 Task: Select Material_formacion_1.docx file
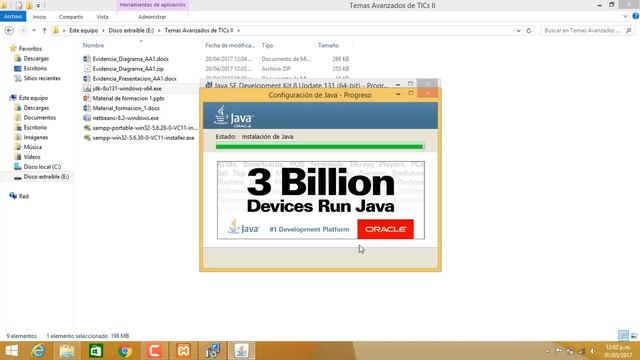click(126, 108)
